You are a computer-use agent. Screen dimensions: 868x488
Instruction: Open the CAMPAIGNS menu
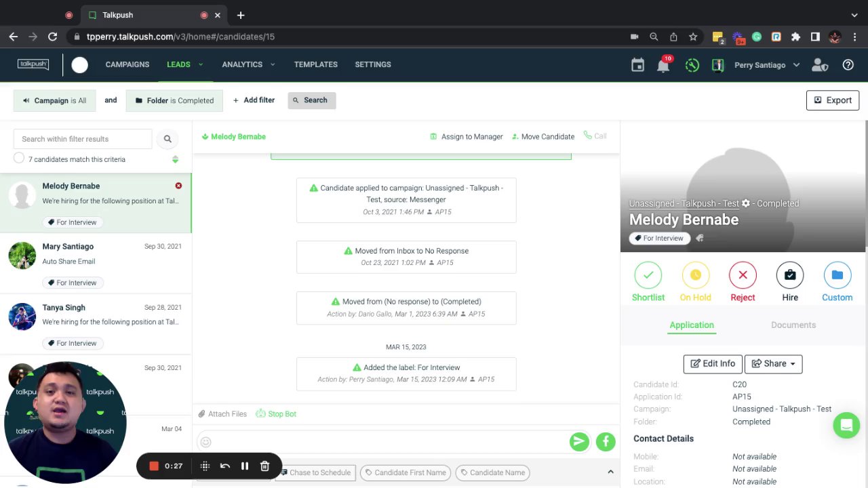click(127, 64)
